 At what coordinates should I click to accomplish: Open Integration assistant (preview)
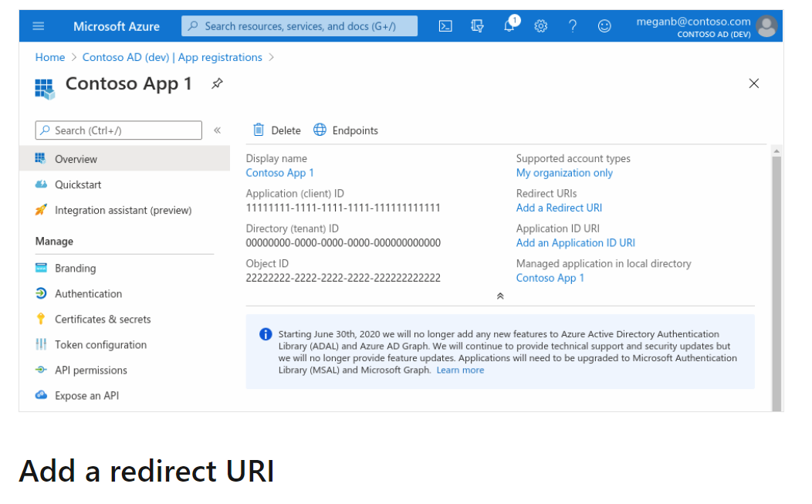pyautogui.click(x=123, y=210)
